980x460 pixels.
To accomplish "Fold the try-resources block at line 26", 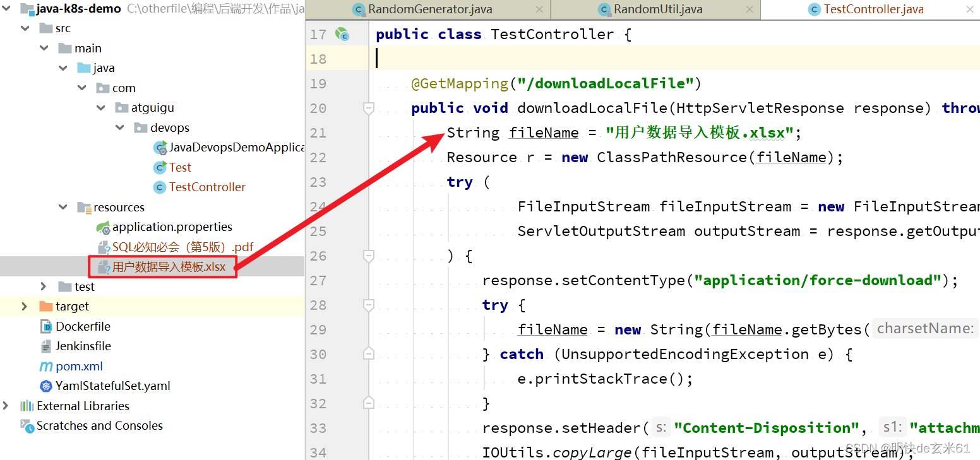I will 369,256.
